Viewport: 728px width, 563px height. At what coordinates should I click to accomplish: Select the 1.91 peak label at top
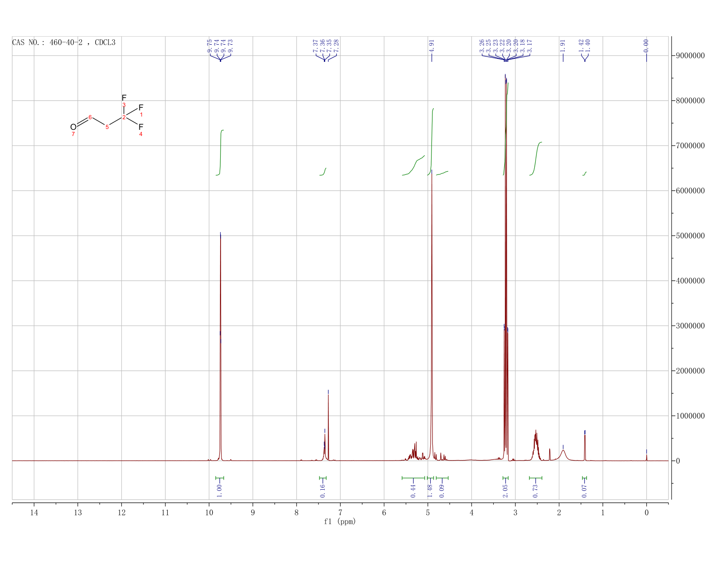click(x=563, y=46)
